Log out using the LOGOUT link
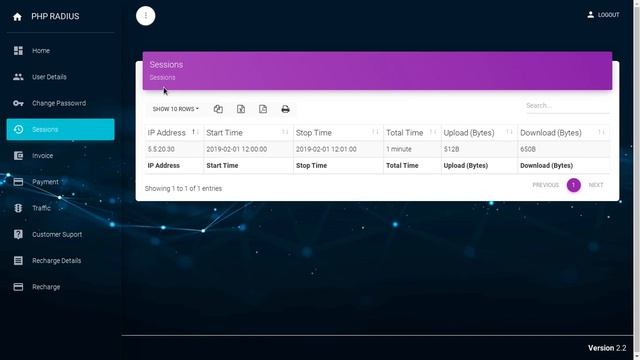The width and height of the screenshot is (640, 360). 609,15
